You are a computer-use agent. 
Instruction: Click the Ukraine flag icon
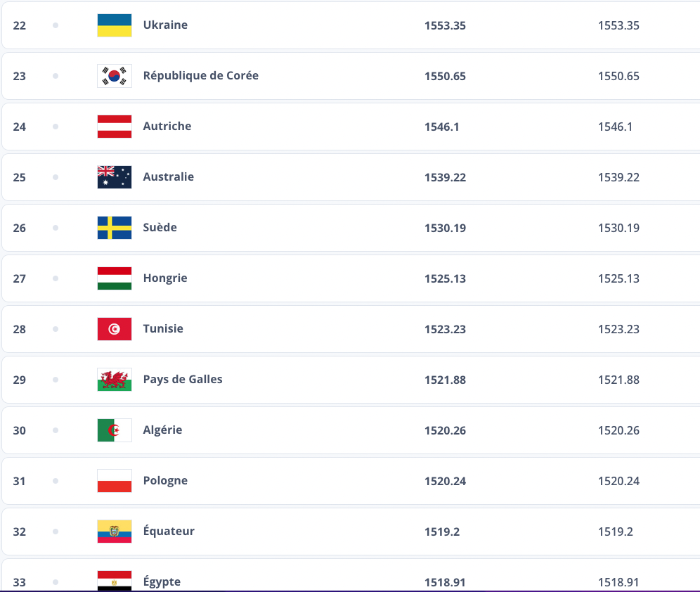click(115, 25)
